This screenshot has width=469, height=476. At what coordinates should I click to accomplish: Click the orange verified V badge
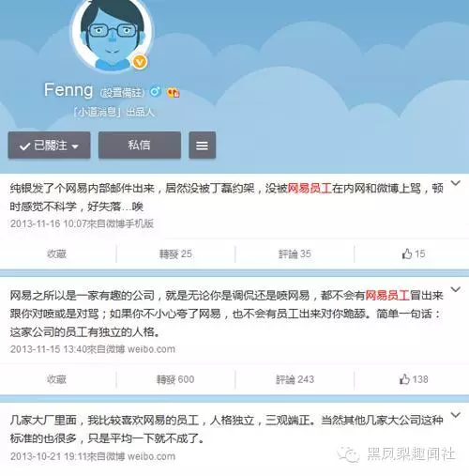pos(140,62)
